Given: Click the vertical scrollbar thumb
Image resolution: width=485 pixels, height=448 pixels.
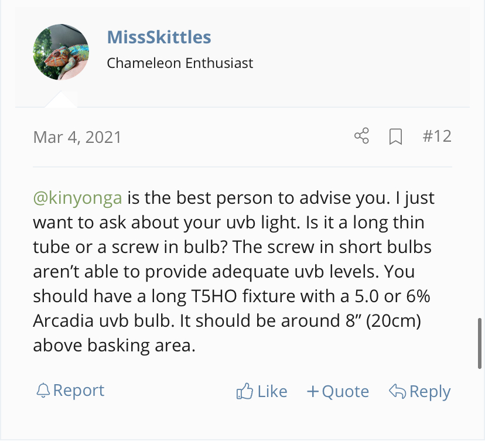Looking at the screenshot, I should [x=480, y=343].
